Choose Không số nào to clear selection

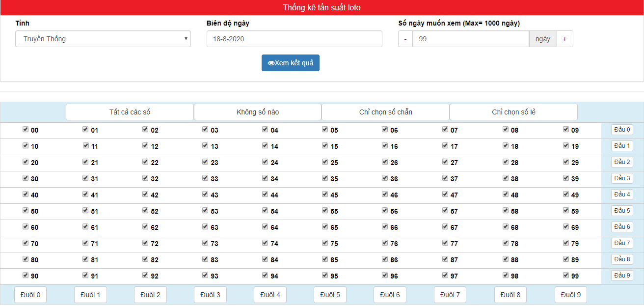point(258,112)
